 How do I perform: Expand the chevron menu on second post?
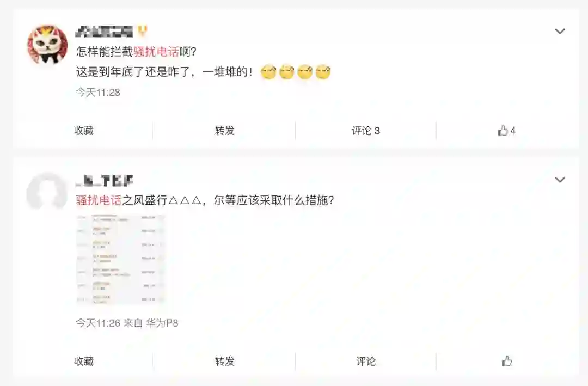pos(560,180)
